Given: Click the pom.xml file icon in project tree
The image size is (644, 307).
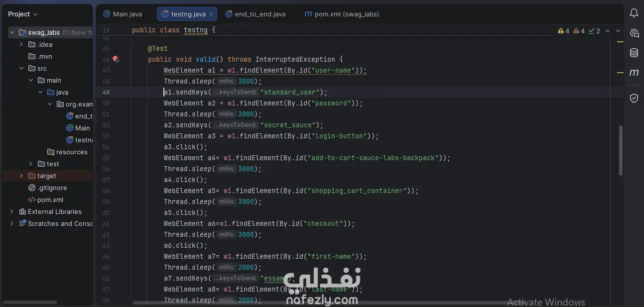Looking at the screenshot, I should (x=32, y=200).
